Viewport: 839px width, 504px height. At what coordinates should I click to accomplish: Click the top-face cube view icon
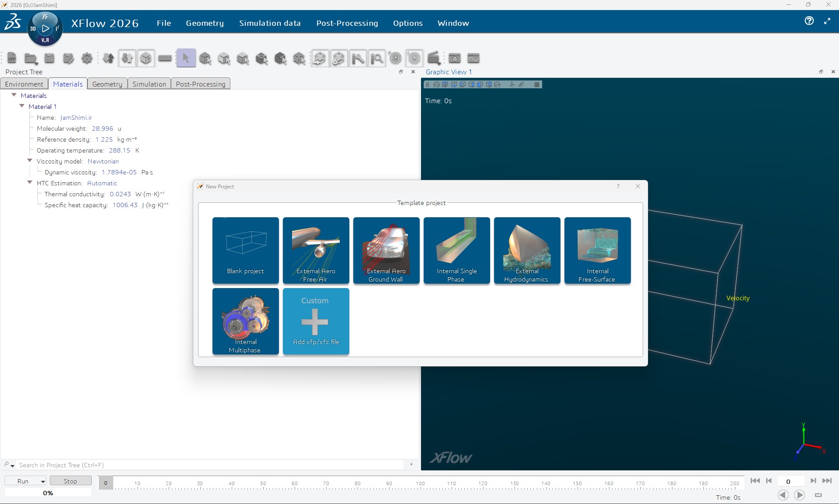coord(445,84)
